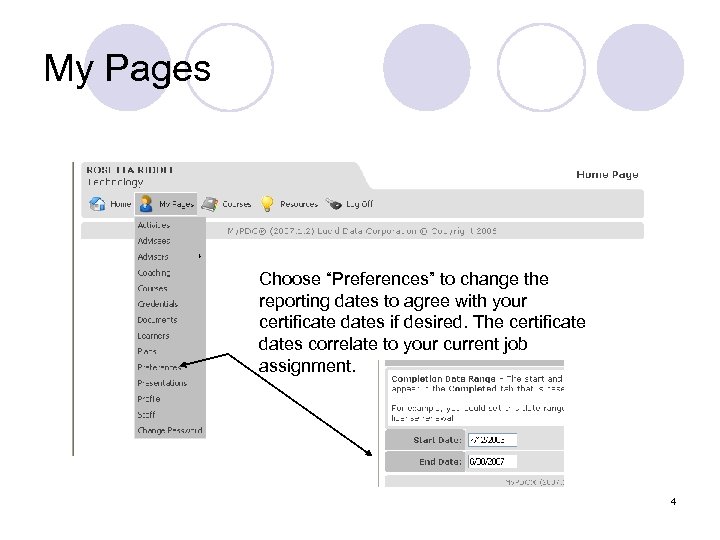Image resolution: width=720 pixels, height=540 pixels.
Task: Click the Log Off key icon
Action: [334, 203]
